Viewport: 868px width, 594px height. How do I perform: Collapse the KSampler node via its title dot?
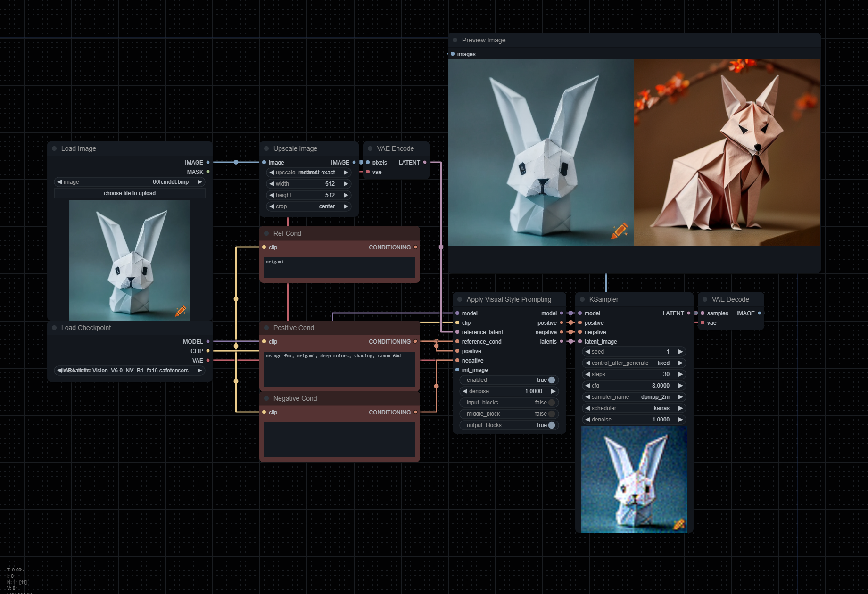click(582, 299)
